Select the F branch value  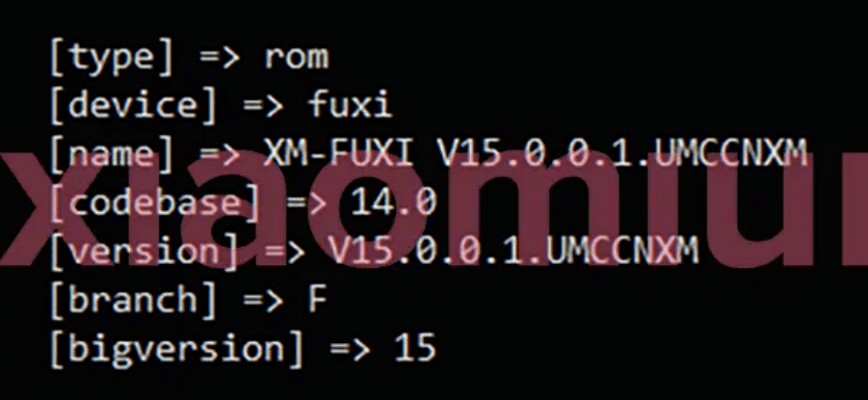(317, 300)
